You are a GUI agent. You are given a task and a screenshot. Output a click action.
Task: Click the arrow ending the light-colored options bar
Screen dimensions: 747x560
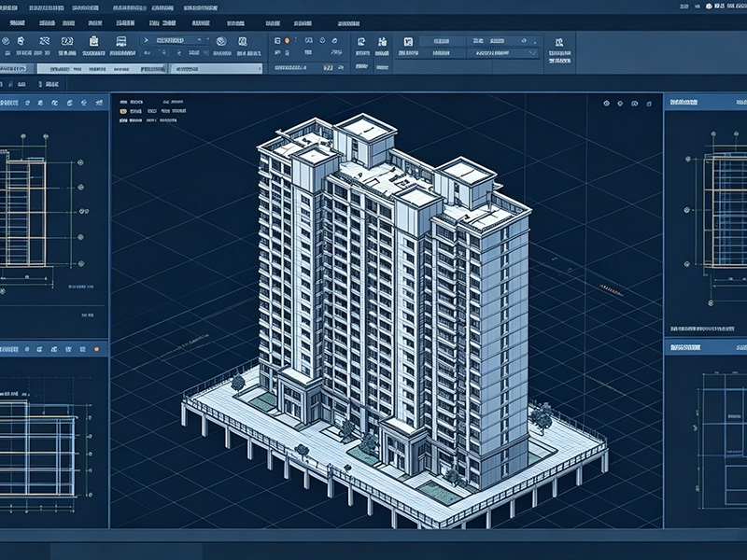[x=260, y=68]
